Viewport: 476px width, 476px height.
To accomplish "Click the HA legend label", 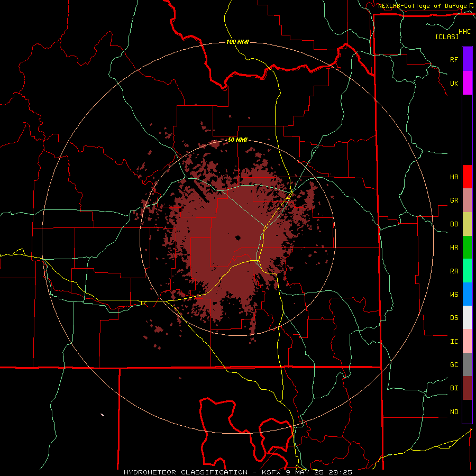I will click(x=454, y=177).
